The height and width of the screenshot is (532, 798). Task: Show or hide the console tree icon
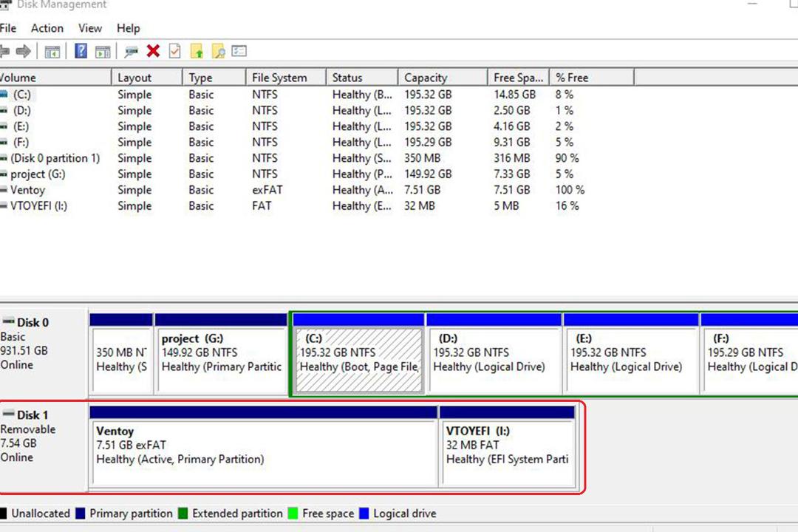click(x=52, y=52)
